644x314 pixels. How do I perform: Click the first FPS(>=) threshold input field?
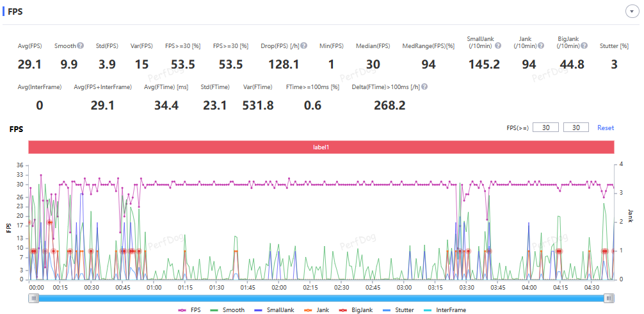point(545,128)
